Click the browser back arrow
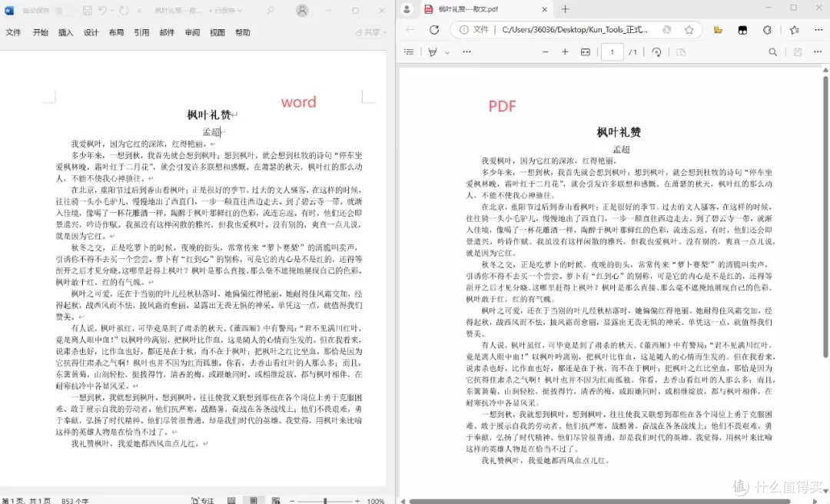 pos(410,30)
